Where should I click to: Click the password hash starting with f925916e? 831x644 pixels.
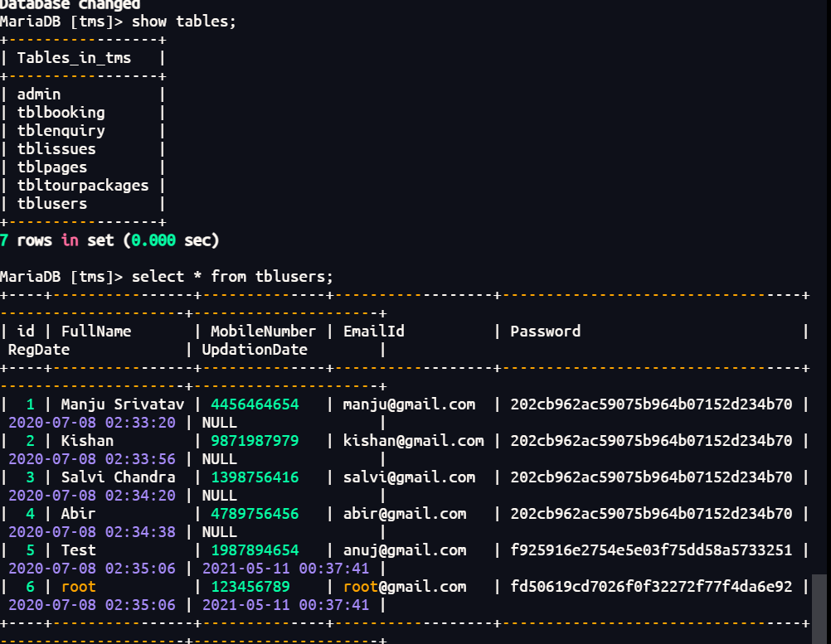click(651, 550)
